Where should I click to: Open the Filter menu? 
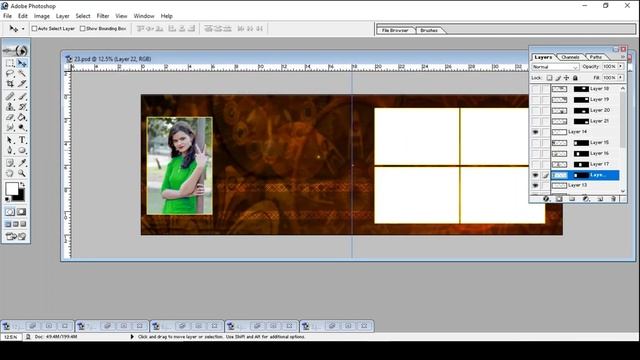tap(103, 16)
